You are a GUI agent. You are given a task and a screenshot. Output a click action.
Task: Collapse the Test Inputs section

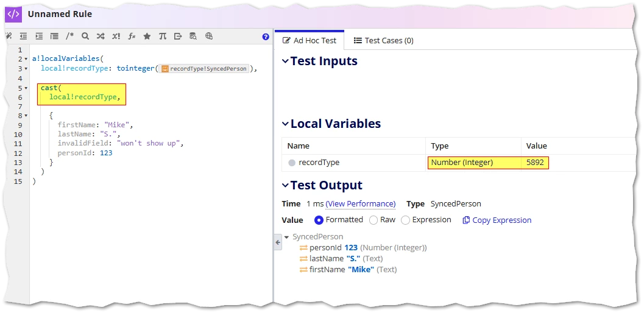(286, 62)
